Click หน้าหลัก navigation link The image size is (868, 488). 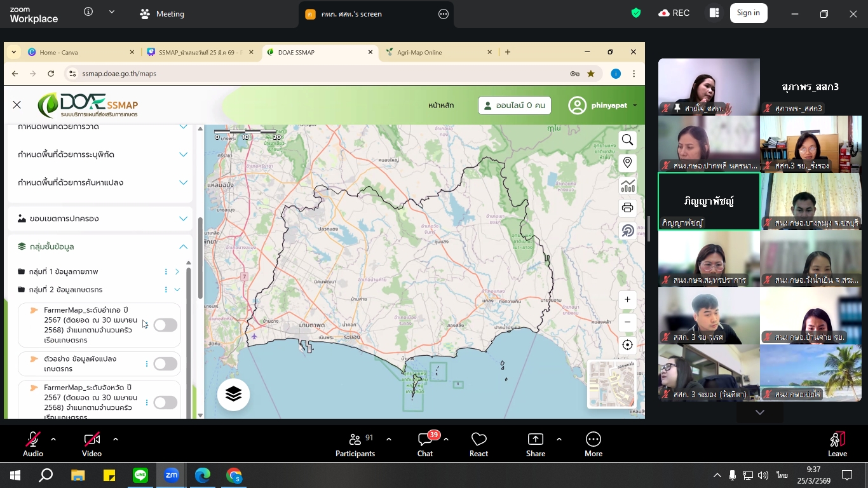(x=441, y=105)
